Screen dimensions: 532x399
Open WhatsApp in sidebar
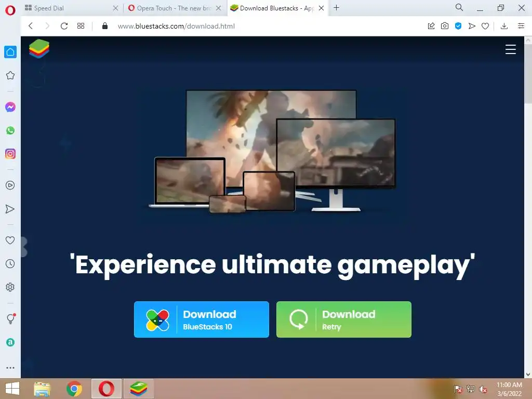pos(10,130)
